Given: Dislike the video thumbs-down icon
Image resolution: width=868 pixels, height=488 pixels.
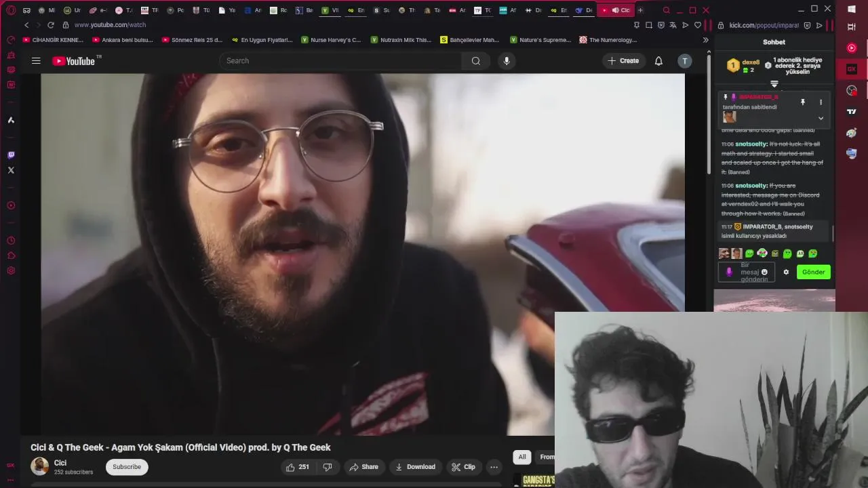Looking at the screenshot, I should click(328, 467).
